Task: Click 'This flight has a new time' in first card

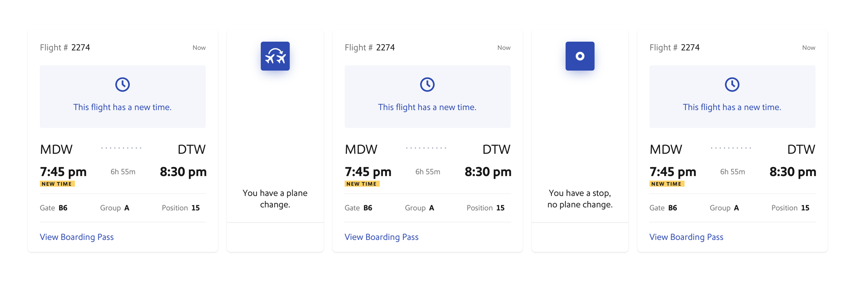Action: point(123,107)
